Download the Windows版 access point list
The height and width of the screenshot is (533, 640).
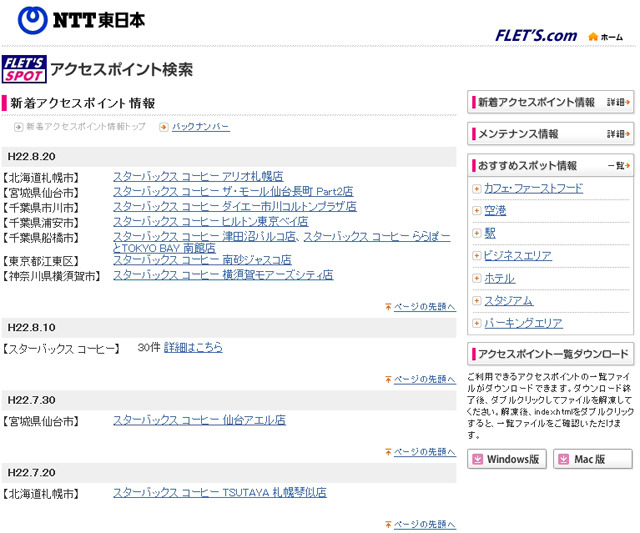coord(507,460)
